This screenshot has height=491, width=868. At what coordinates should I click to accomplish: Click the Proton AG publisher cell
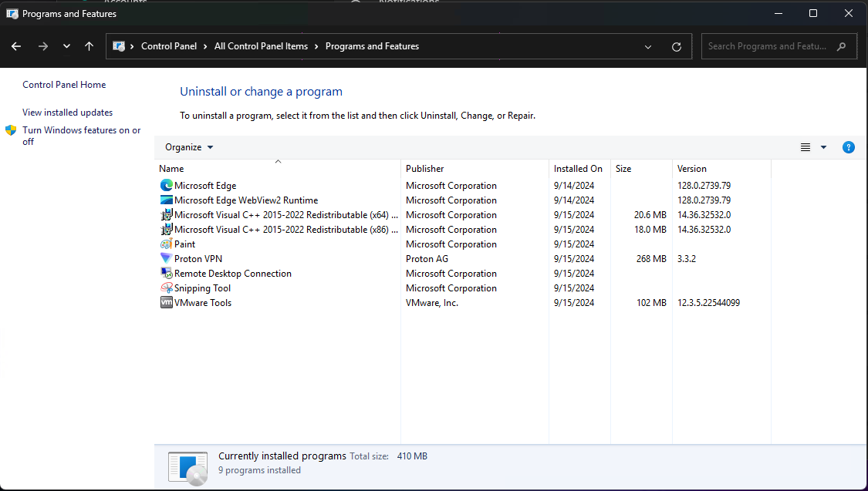(x=427, y=259)
